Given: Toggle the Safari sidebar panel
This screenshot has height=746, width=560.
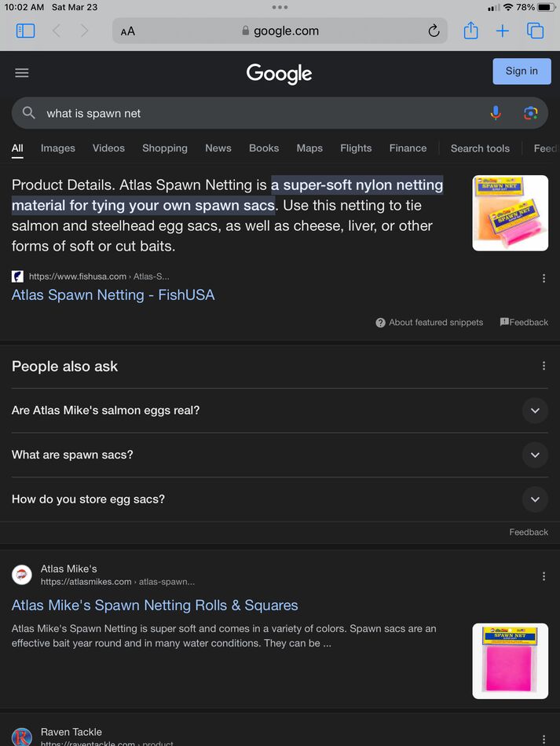Looking at the screenshot, I should pos(26,31).
